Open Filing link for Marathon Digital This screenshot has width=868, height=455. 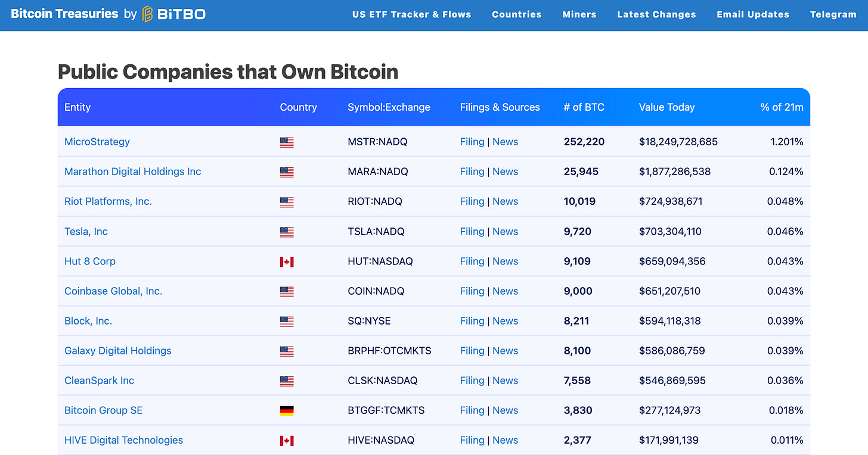click(472, 172)
